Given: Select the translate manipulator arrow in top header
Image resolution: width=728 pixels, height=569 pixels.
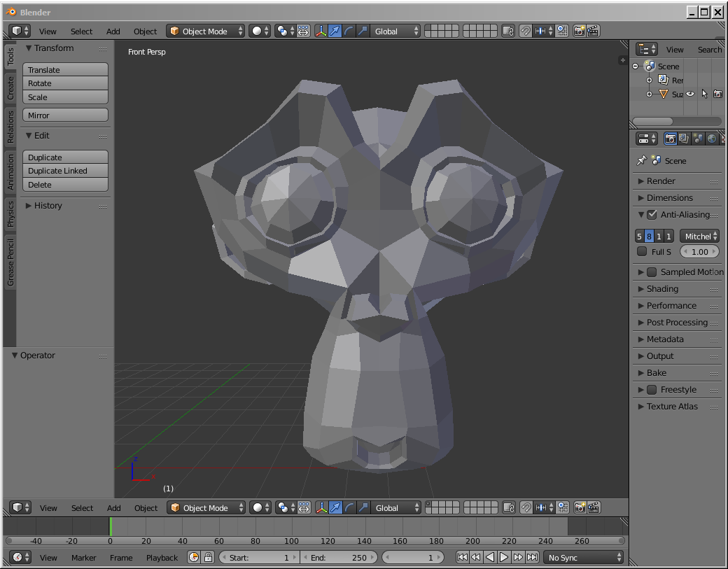Looking at the screenshot, I should pos(335,31).
